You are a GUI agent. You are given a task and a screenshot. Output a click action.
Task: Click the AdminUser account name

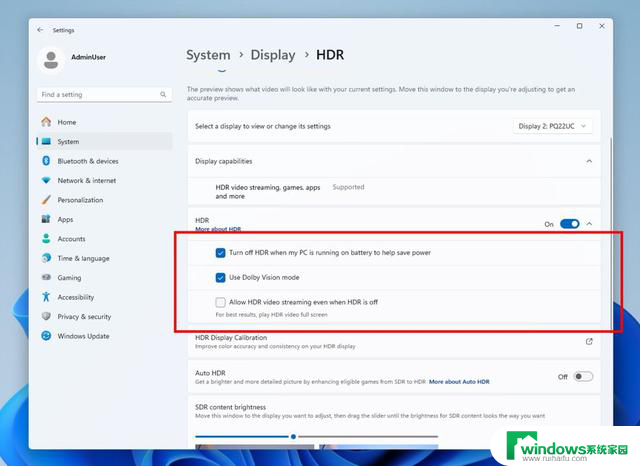pos(89,57)
